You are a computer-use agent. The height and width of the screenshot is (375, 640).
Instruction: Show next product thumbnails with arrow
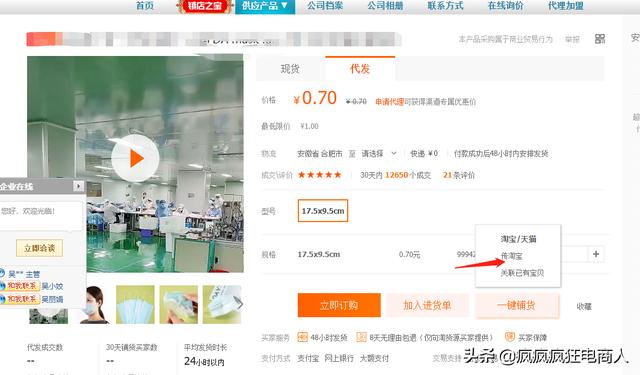(x=240, y=304)
